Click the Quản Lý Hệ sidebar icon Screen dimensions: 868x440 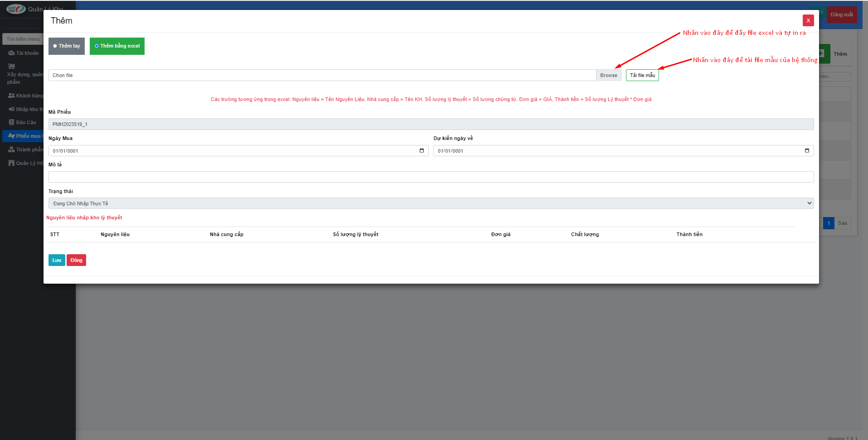click(11, 163)
